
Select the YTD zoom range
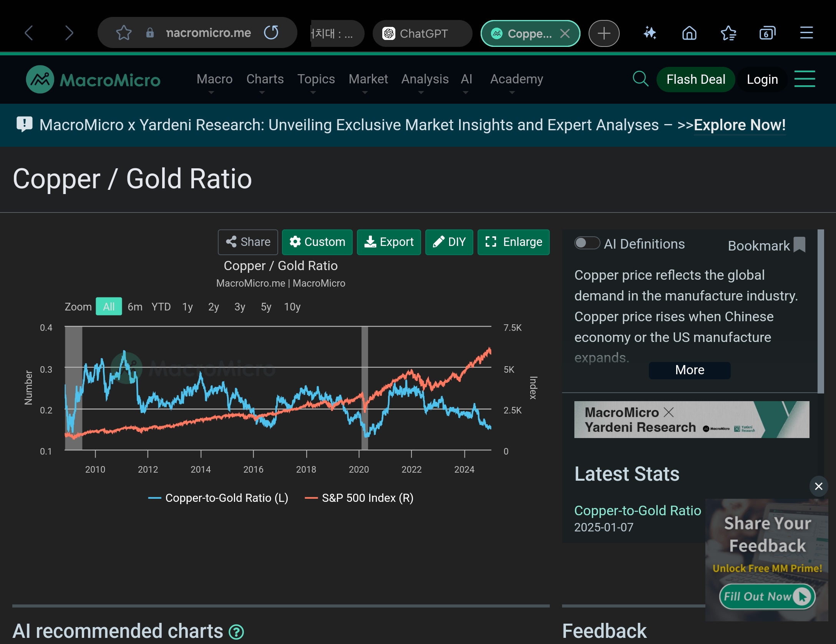coord(161,307)
